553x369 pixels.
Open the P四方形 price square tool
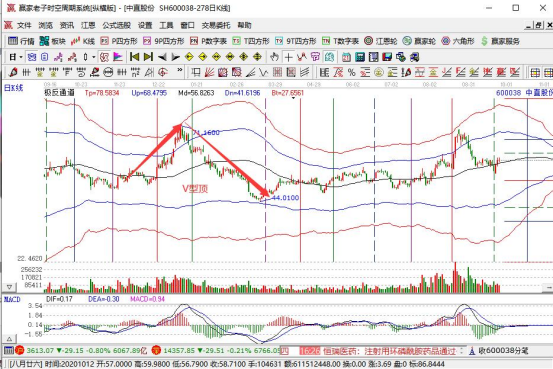coord(119,41)
